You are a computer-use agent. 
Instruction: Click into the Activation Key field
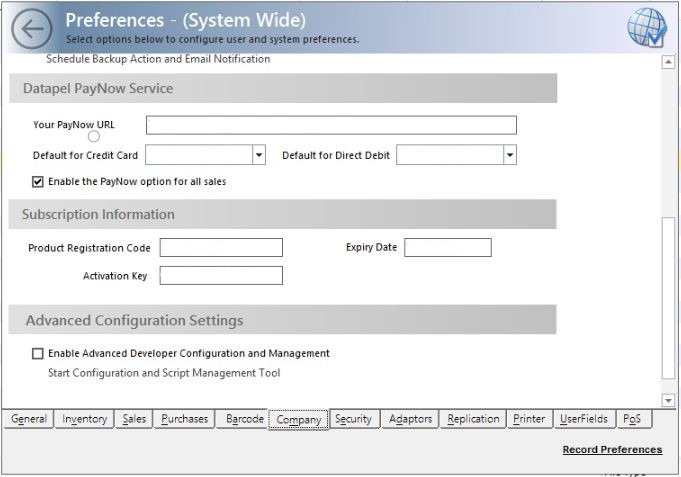coord(221,275)
